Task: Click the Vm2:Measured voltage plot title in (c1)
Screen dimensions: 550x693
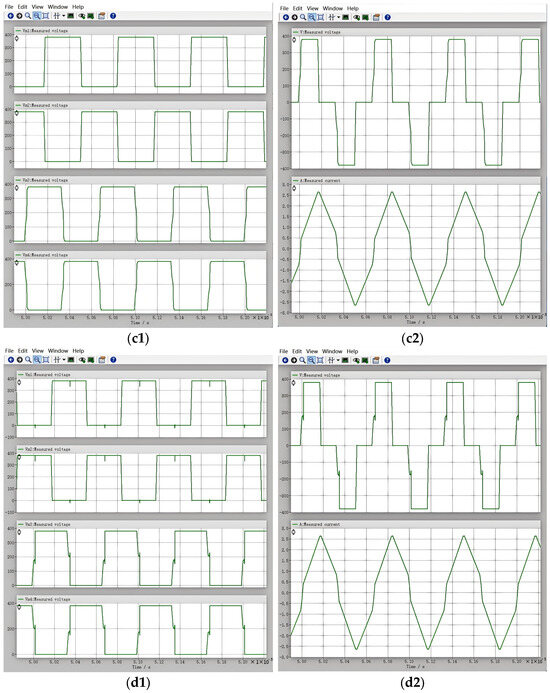Action: click(45, 106)
